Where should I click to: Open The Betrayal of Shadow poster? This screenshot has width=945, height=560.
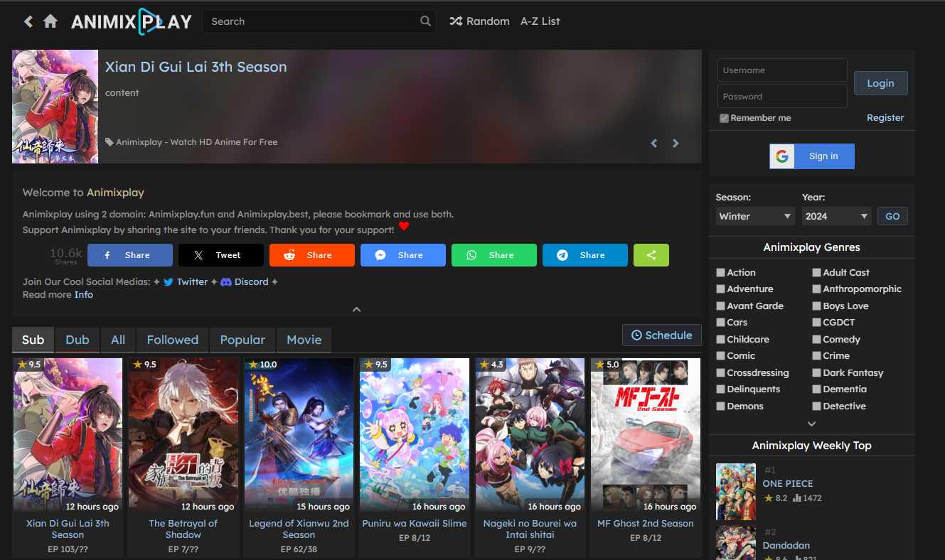(183, 436)
